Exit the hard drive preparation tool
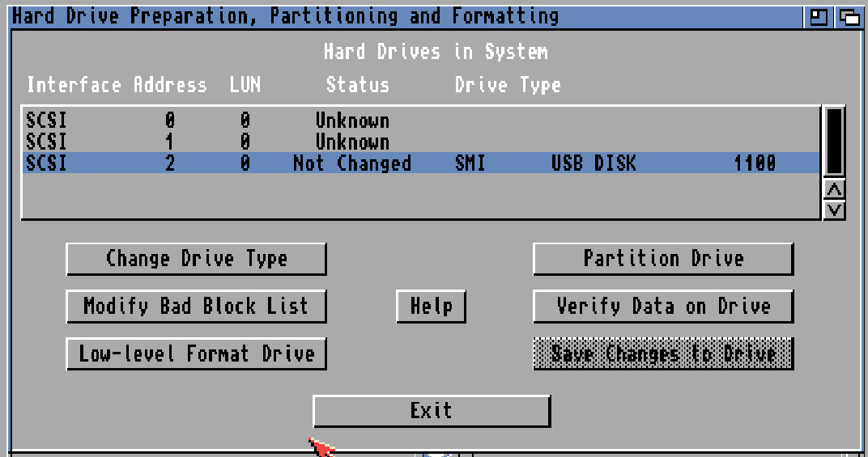The image size is (868, 457). coord(431,411)
